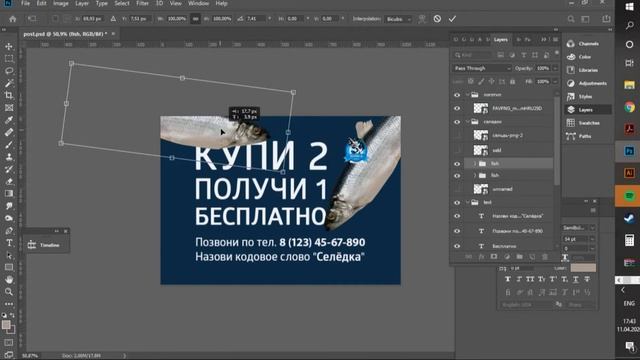Screen dimensions: 640x360
Task: Click the text color swatch in Character panel
Action: coord(583,268)
